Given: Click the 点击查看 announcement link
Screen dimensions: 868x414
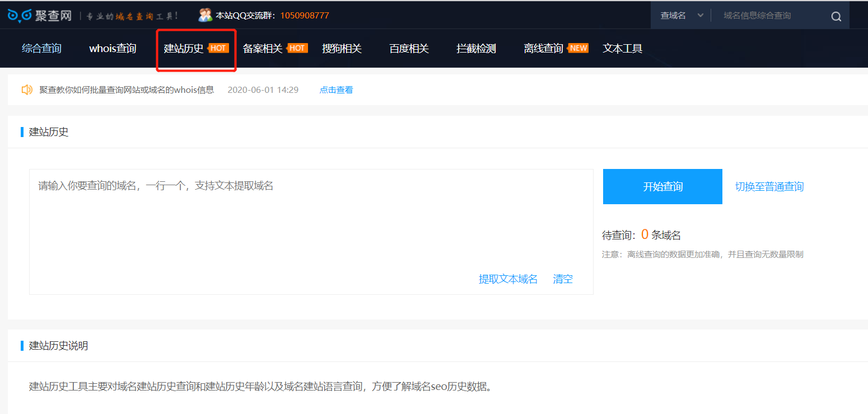Looking at the screenshot, I should coord(336,90).
